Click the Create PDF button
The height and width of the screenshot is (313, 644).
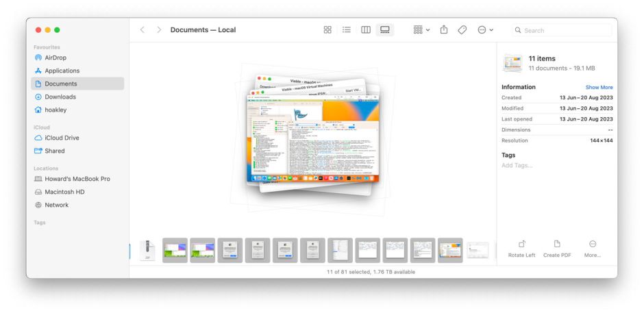(x=557, y=248)
